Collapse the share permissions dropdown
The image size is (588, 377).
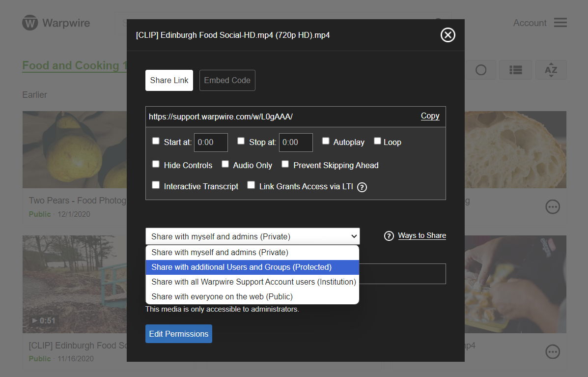coord(252,236)
